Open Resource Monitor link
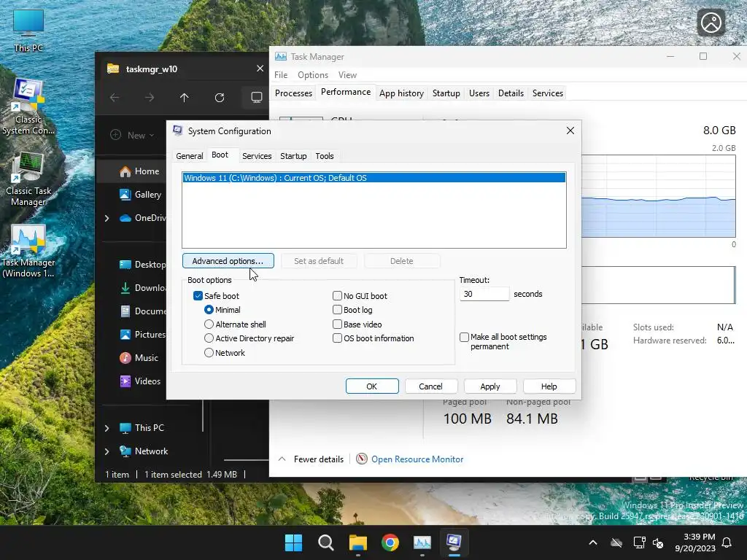The width and height of the screenshot is (747, 560). tap(417, 459)
